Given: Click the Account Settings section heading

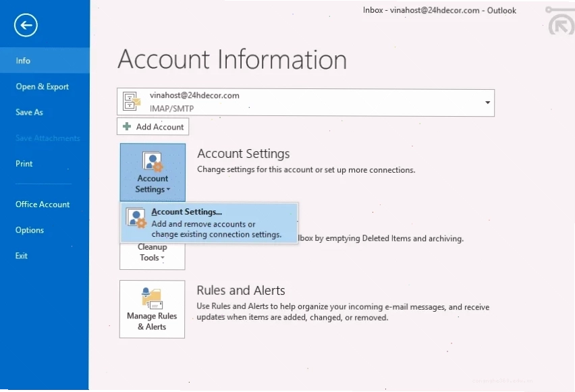Looking at the screenshot, I should coord(244,154).
